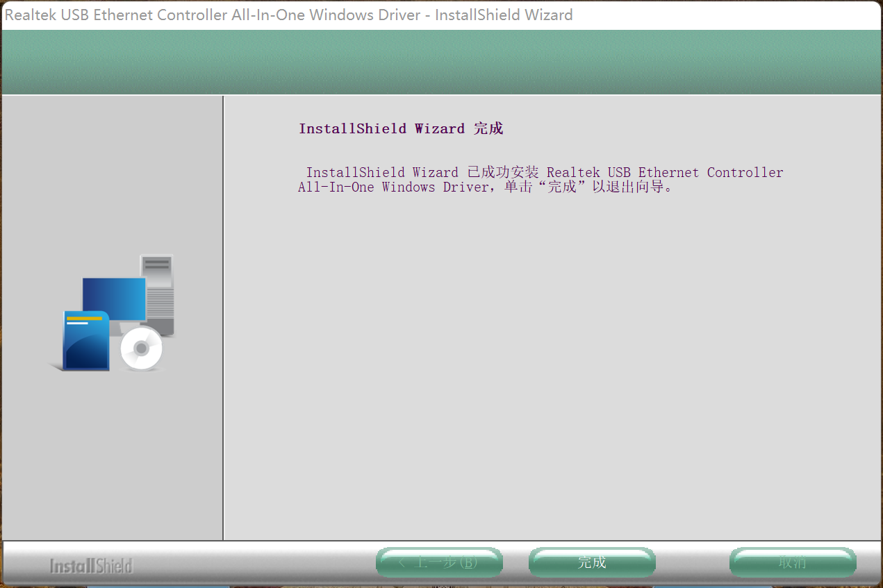883x588 pixels.
Task: Click the message line starting "InstallShield Wizard 已成功安装"
Action: pos(545,172)
